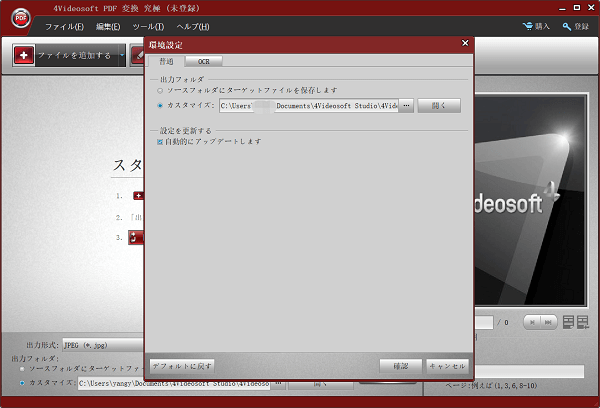600x408 pixels.
Task: Open the ファイル(F) menu
Action: pyautogui.click(x=64, y=26)
